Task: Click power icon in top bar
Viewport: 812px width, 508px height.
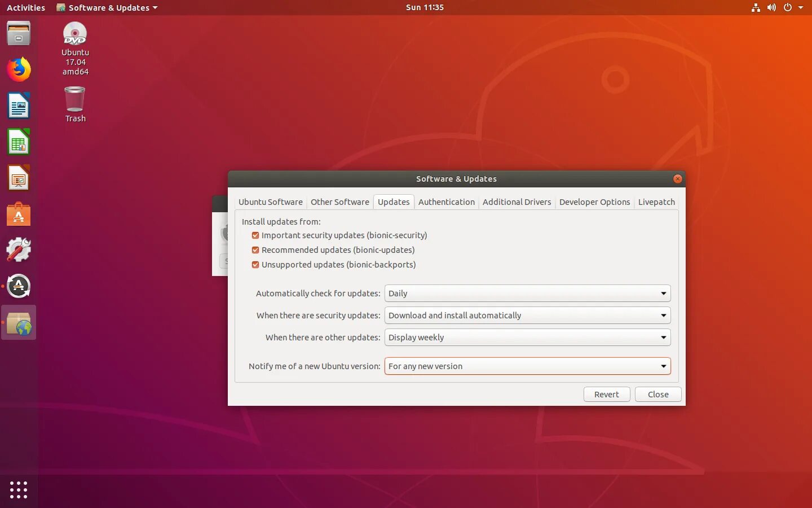Action: coord(787,7)
